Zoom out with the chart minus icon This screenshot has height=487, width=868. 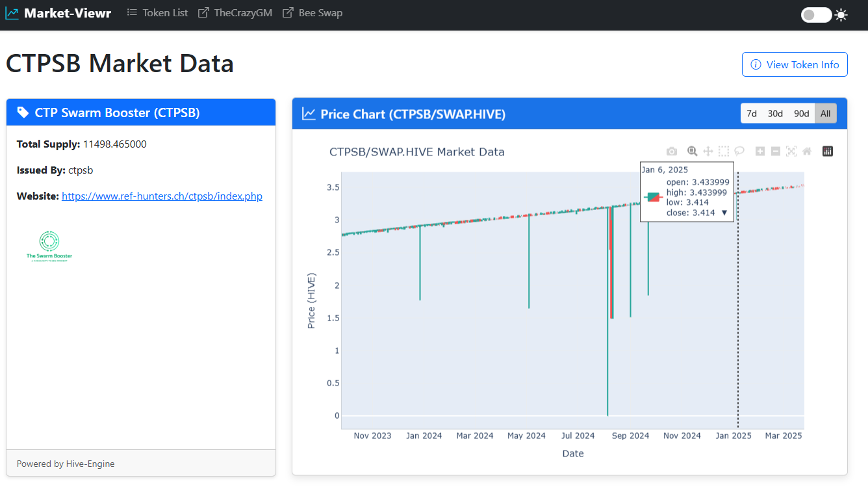(x=776, y=151)
